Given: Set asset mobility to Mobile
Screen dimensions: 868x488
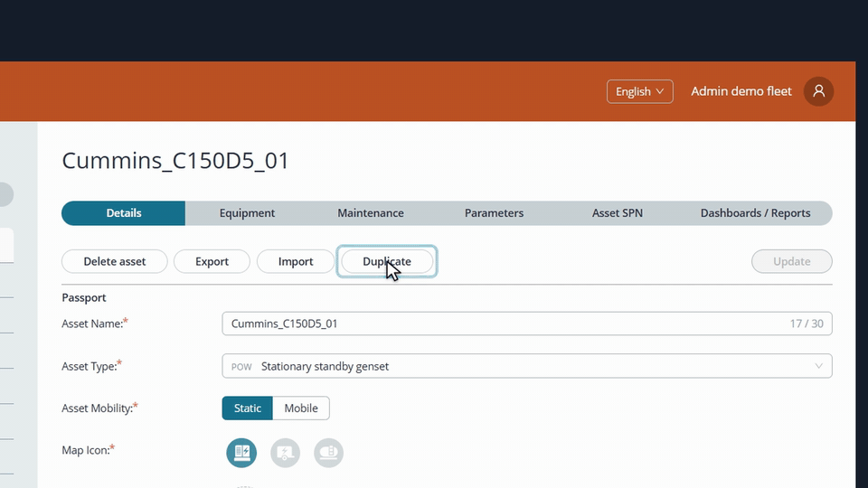Looking at the screenshot, I should coord(301,408).
